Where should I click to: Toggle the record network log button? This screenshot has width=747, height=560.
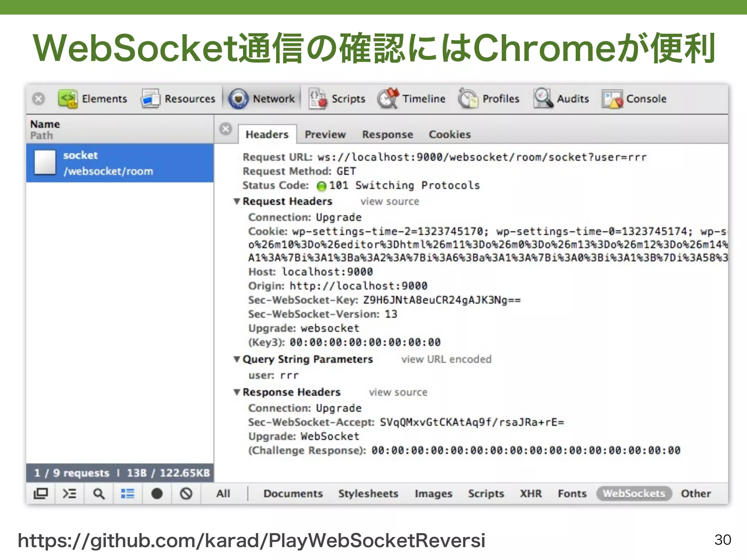(x=157, y=494)
